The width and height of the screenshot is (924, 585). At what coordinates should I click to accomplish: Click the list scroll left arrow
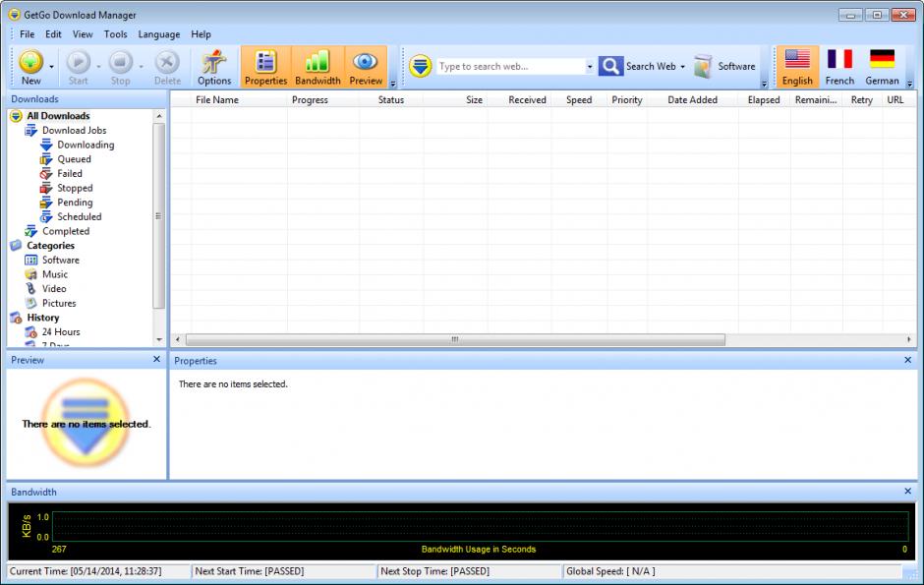(x=177, y=339)
